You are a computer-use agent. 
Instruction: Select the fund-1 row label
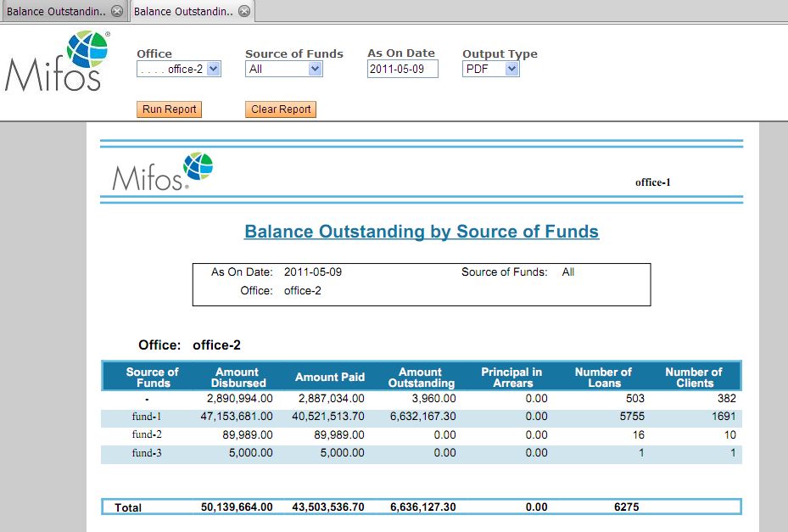tap(147, 417)
